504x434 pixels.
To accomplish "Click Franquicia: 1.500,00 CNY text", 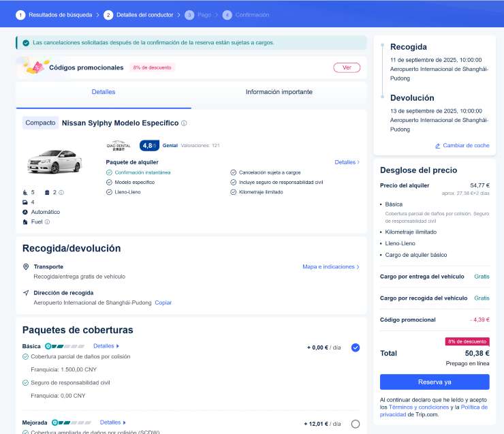I will (63, 370).
